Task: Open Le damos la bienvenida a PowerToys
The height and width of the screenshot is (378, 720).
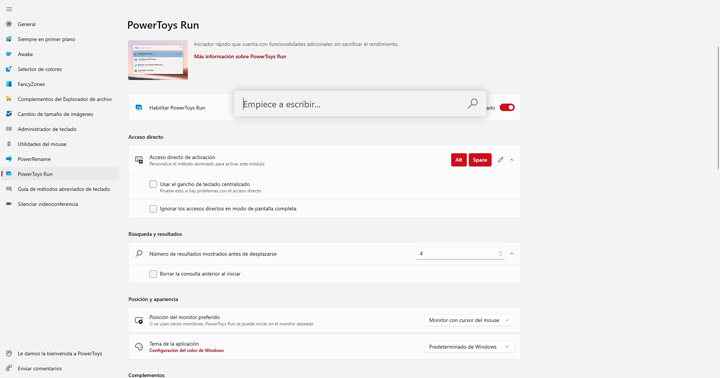Action: (60, 354)
